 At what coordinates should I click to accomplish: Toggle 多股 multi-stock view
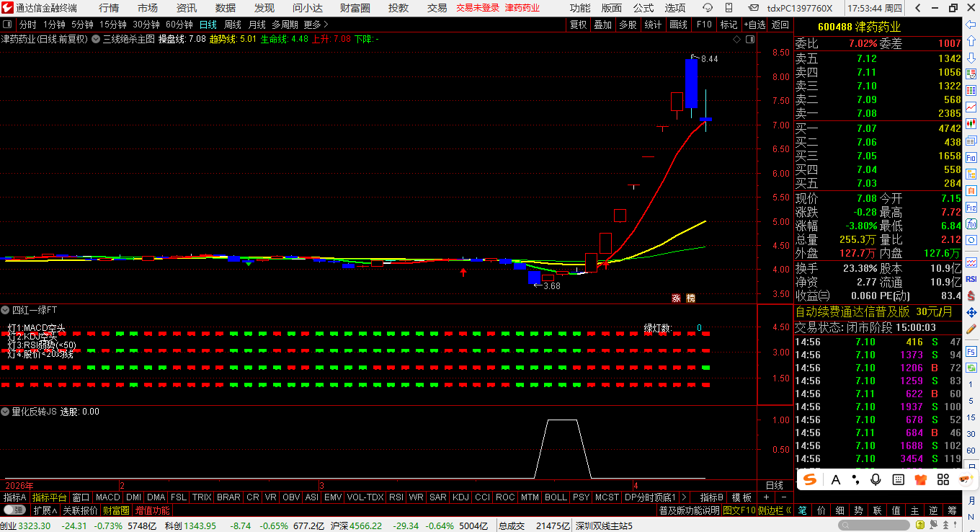628,25
